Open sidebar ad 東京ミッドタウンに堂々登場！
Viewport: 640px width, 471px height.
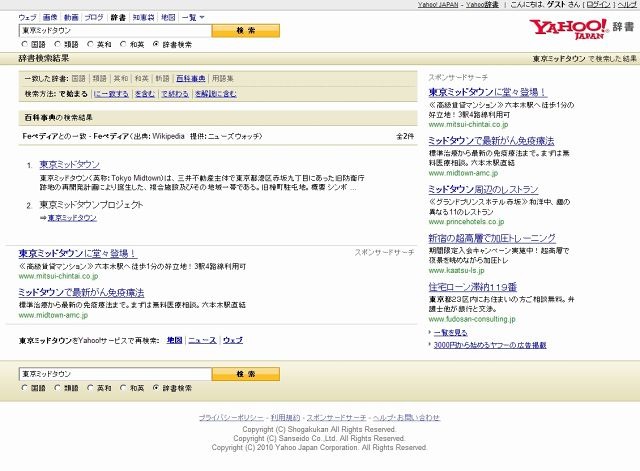tap(487, 92)
